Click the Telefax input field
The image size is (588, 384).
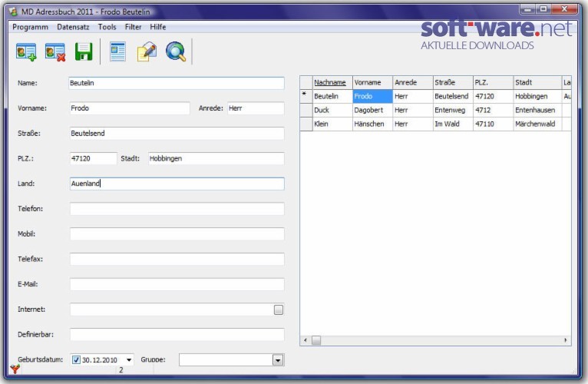click(177, 260)
